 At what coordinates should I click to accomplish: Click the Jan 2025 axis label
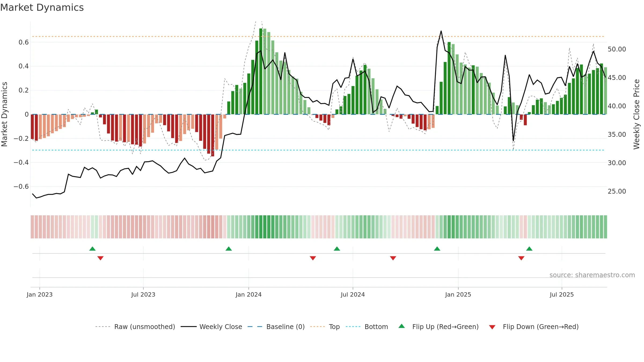[x=458, y=294]
